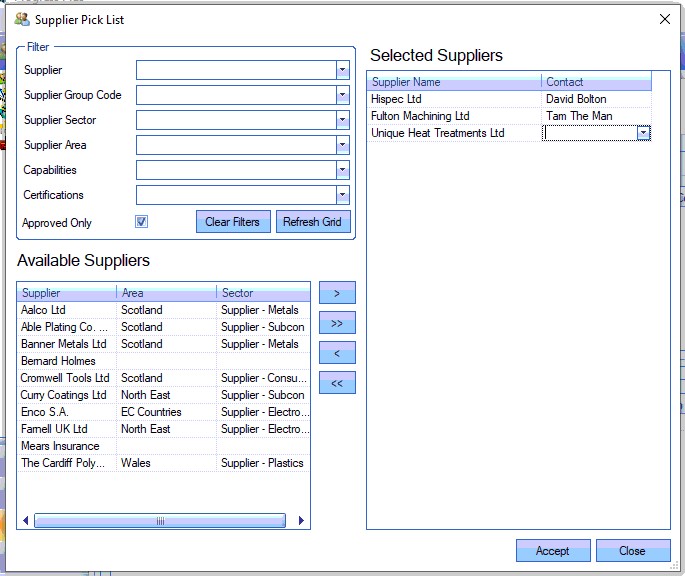Close the Supplier Pick List window
Viewport: 685px width, 576px height.
tap(664, 19)
